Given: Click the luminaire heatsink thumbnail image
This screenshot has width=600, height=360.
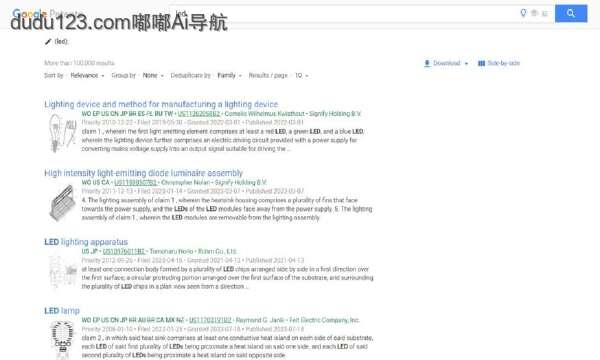Looking at the screenshot, I should pos(62,202).
